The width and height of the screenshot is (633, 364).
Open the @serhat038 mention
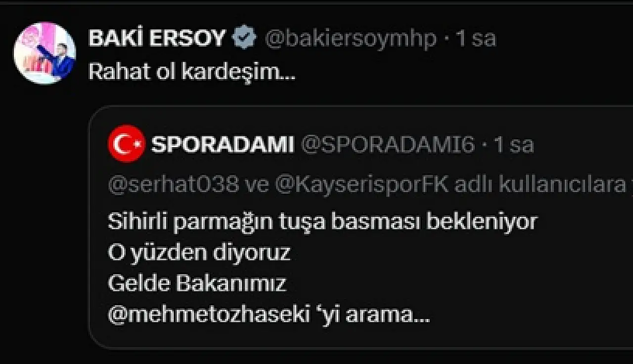pyautogui.click(x=174, y=185)
